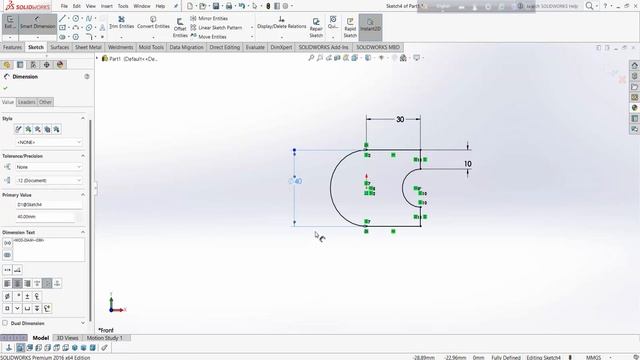Open the FeatureManager design tree tab icon
Image resolution: width=640 pixels, height=360 pixels.
pos(7,64)
